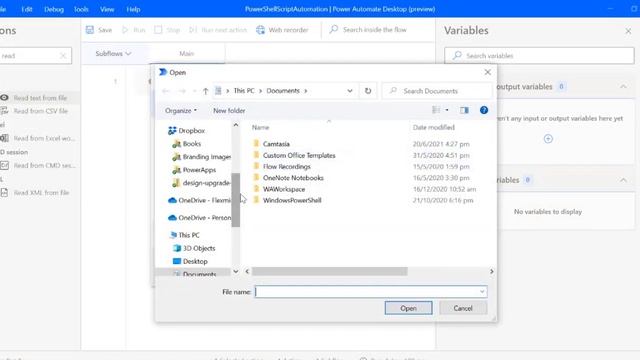Viewport: 640px width, 360px height.
Task: Close the Variables panel
Action: [x=628, y=31]
